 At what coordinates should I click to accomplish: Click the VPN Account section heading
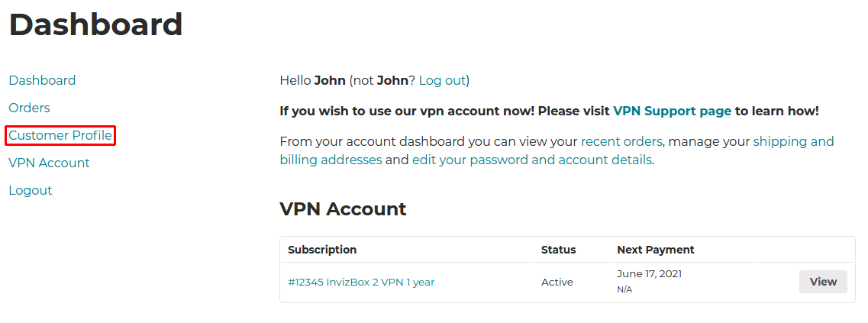coord(343,209)
